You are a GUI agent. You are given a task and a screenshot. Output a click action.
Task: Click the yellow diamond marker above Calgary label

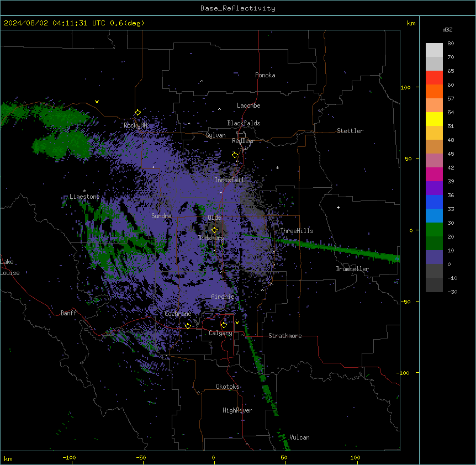click(x=224, y=325)
